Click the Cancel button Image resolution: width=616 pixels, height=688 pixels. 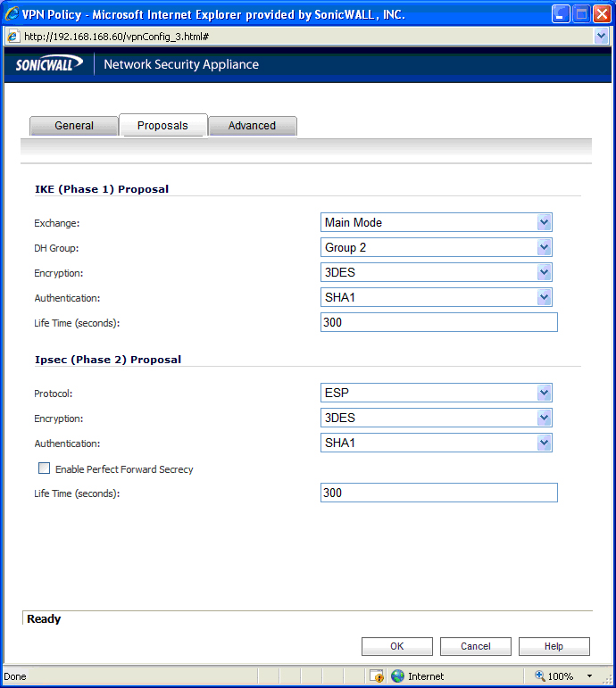pos(476,646)
